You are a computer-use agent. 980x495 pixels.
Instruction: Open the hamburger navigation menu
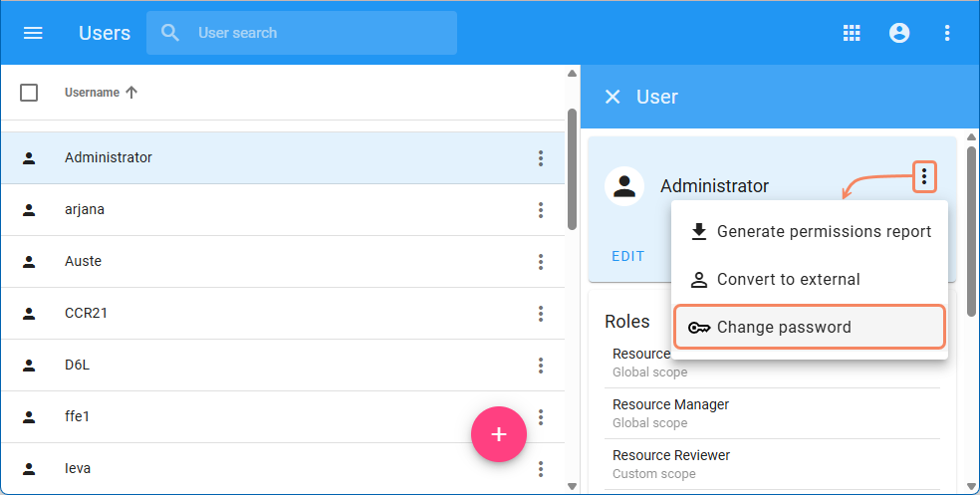coord(33,33)
